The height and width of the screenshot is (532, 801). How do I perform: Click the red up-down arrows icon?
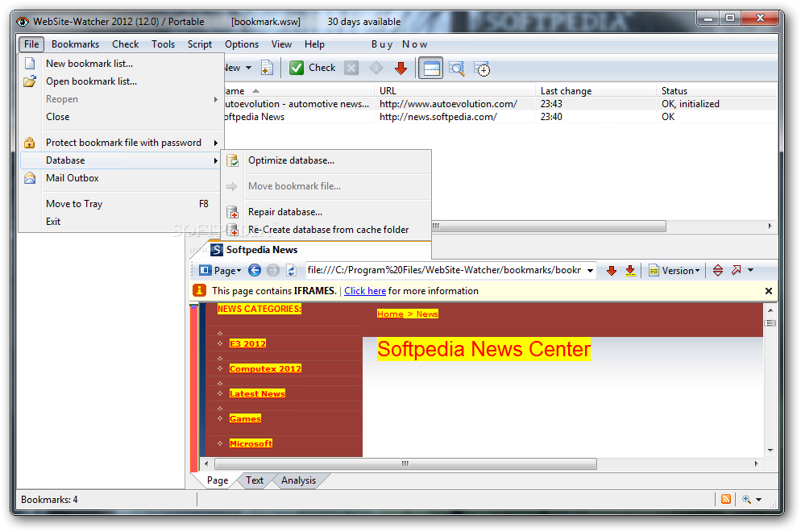pos(718,270)
